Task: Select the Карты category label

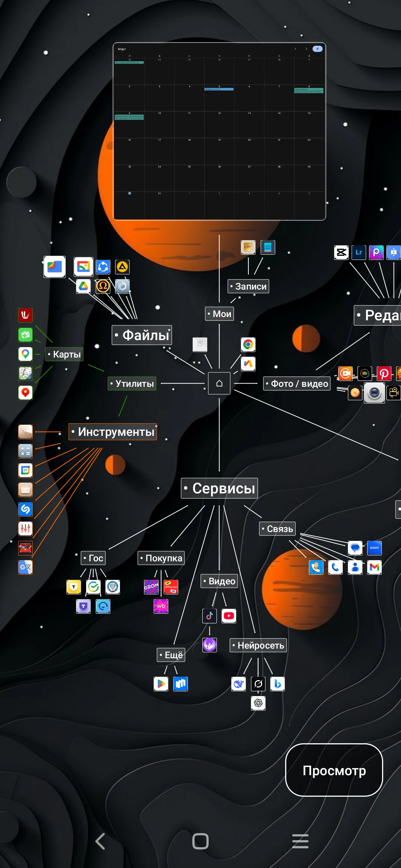Action: [x=64, y=354]
